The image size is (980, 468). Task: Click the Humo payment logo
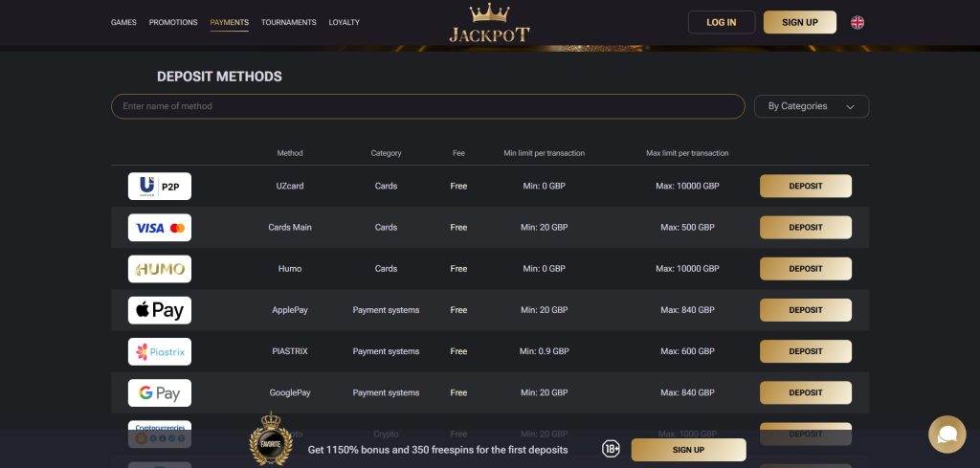pos(159,269)
